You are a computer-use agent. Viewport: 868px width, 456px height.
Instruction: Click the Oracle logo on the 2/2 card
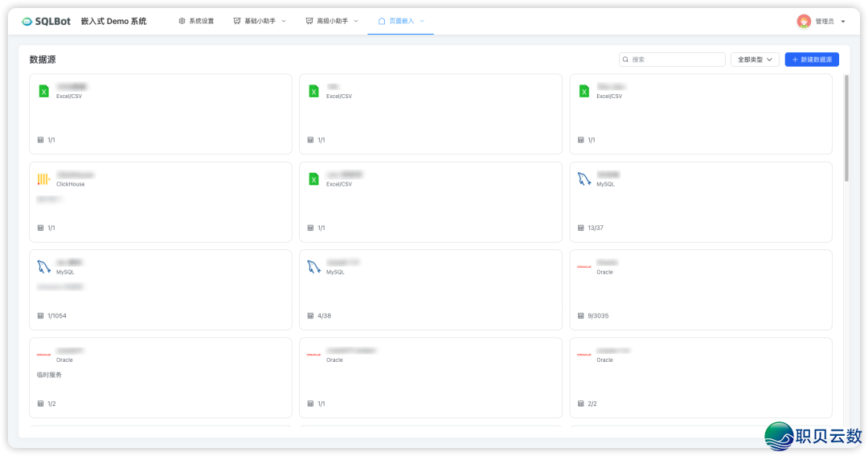(584, 355)
